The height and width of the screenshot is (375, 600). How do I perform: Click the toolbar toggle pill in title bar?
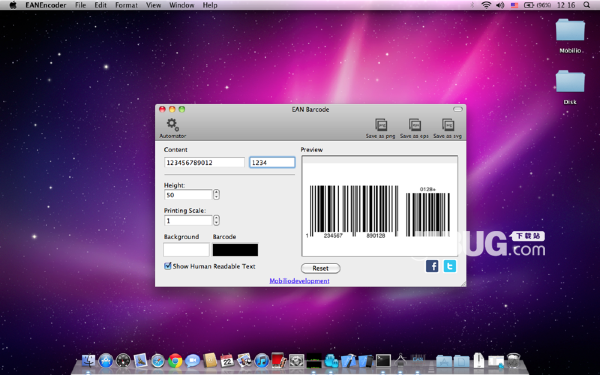coord(458,109)
